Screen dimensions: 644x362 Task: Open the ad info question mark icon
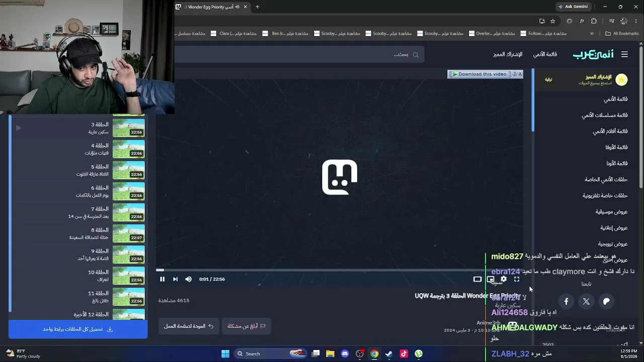tap(514, 74)
